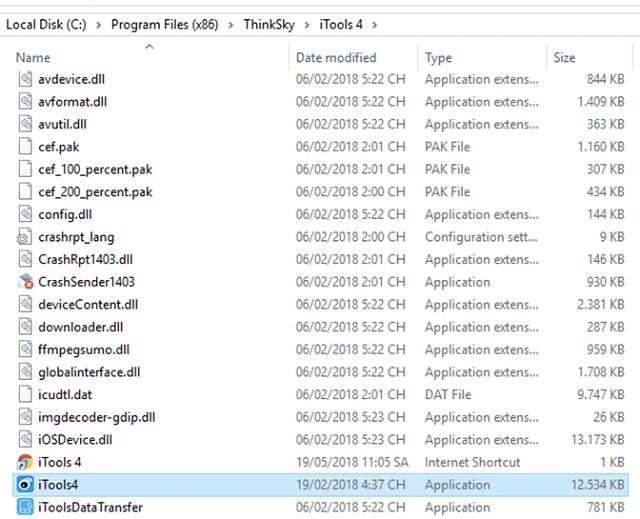Click the iOSDevice.dll file icon
This screenshot has height=519, width=640.
click(25, 439)
